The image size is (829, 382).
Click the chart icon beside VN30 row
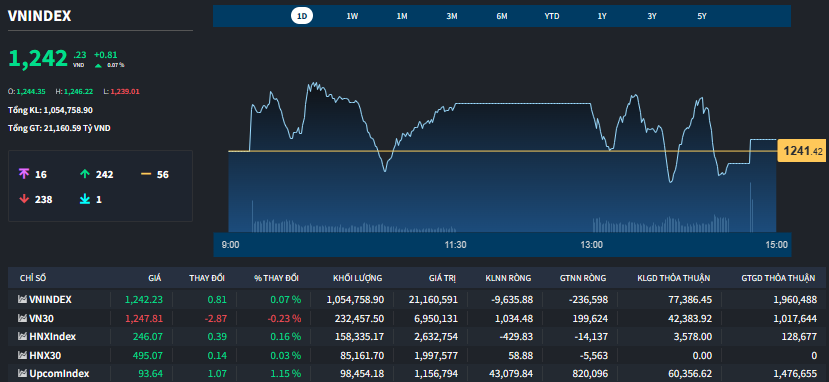[x=22, y=318]
